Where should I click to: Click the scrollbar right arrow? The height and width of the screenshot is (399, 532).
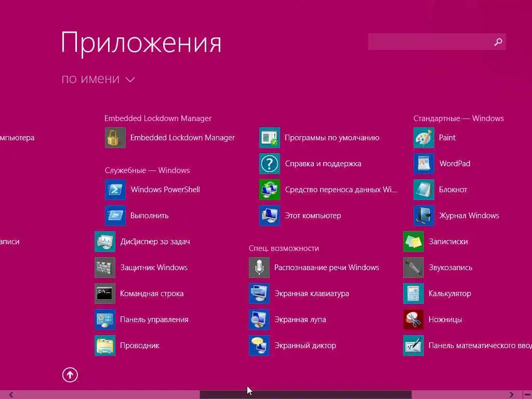point(511,395)
